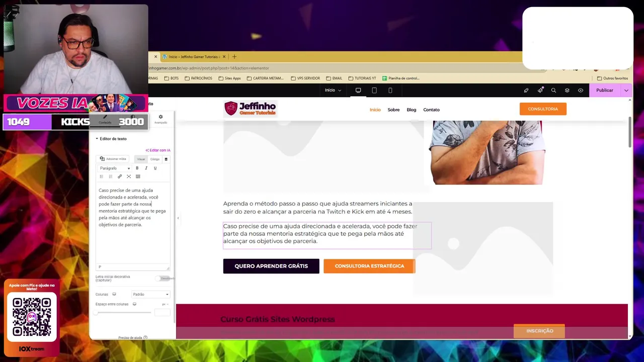Open the CARTEIRA METAM bookmark folder
The height and width of the screenshot is (362, 644).
click(265, 78)
